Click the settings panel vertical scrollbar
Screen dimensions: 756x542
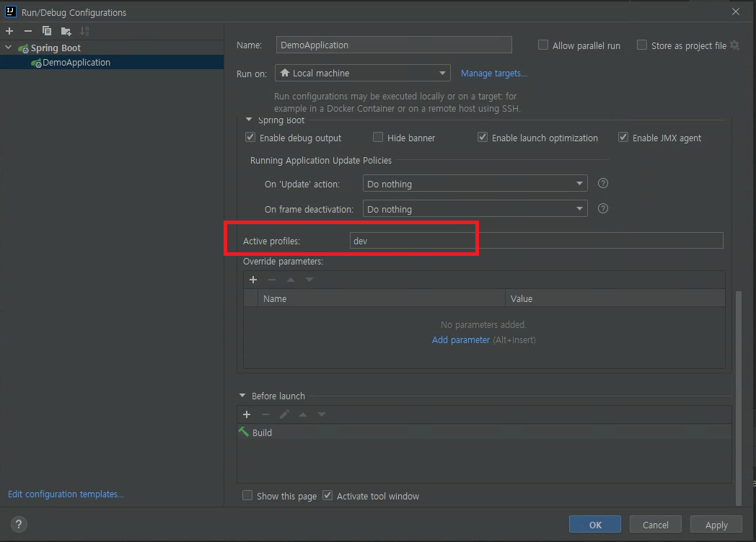739,397
